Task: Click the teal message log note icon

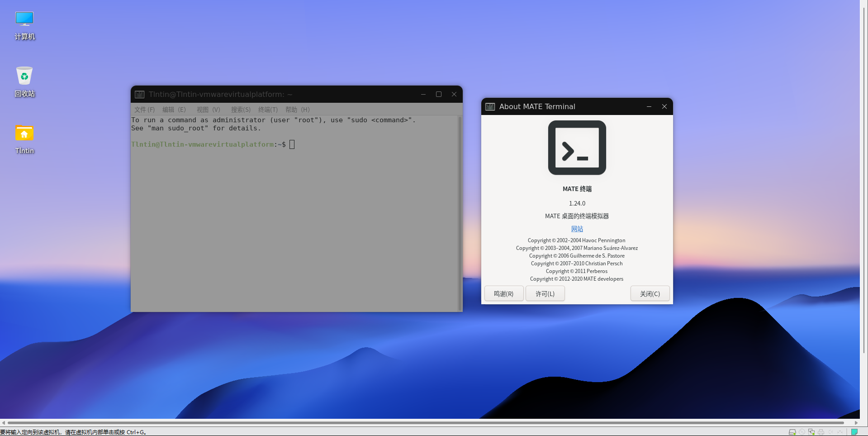Action: click(854, 432)
